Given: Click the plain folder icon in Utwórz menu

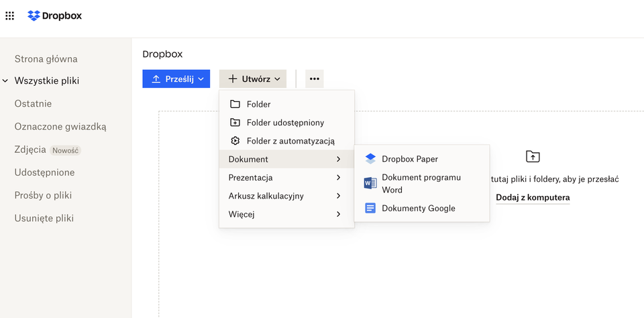Looking at the screenshot, I should (235, 104).
